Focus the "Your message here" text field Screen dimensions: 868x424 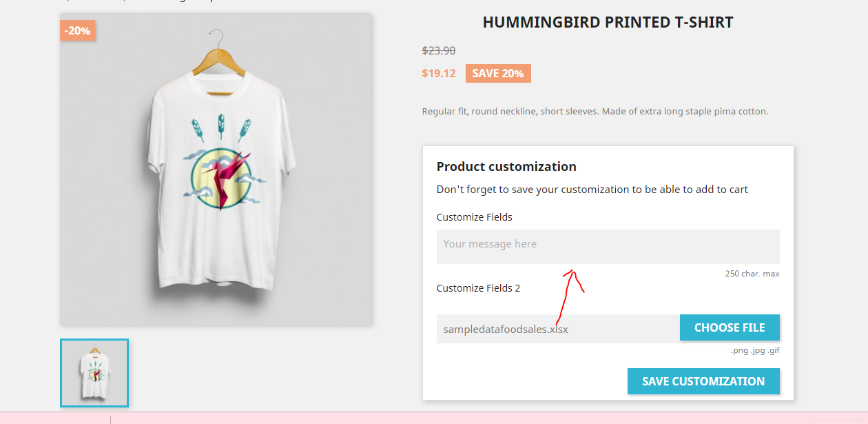pyautogui.click(x=608, y=246)
